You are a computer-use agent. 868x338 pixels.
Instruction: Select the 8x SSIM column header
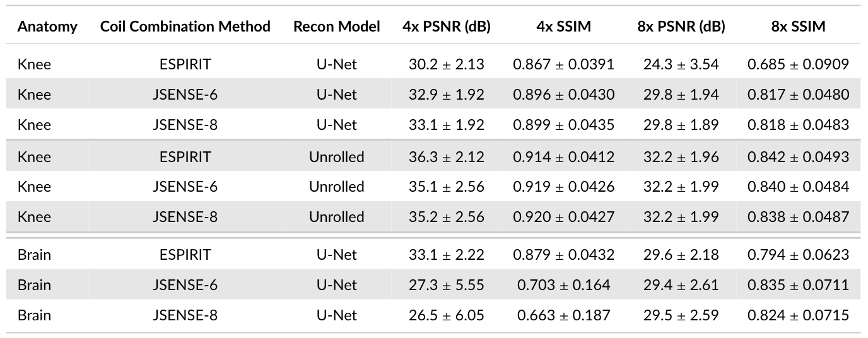[x=798, y=26]
